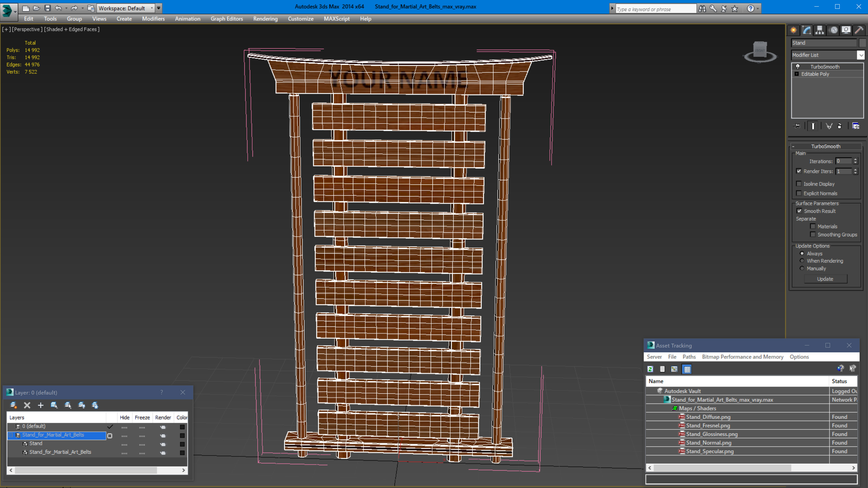The height and width of the screenshot is (488, 868).
Task: Click color swatch of 0 (default) layer
Action: point(182,427)
